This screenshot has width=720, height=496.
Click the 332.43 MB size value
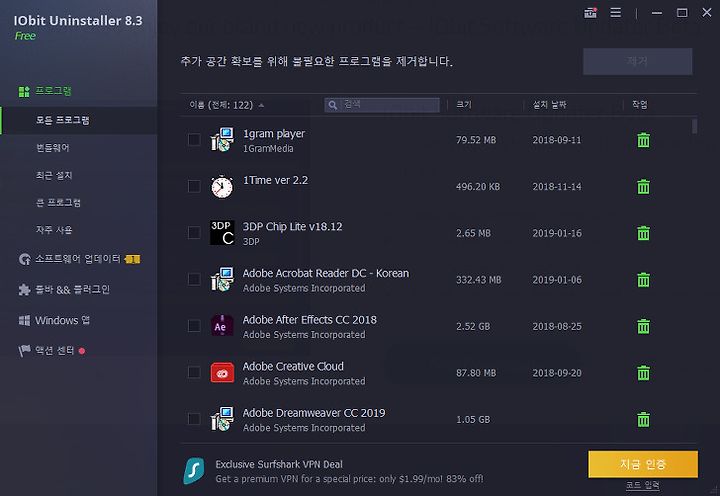(478, 280)
